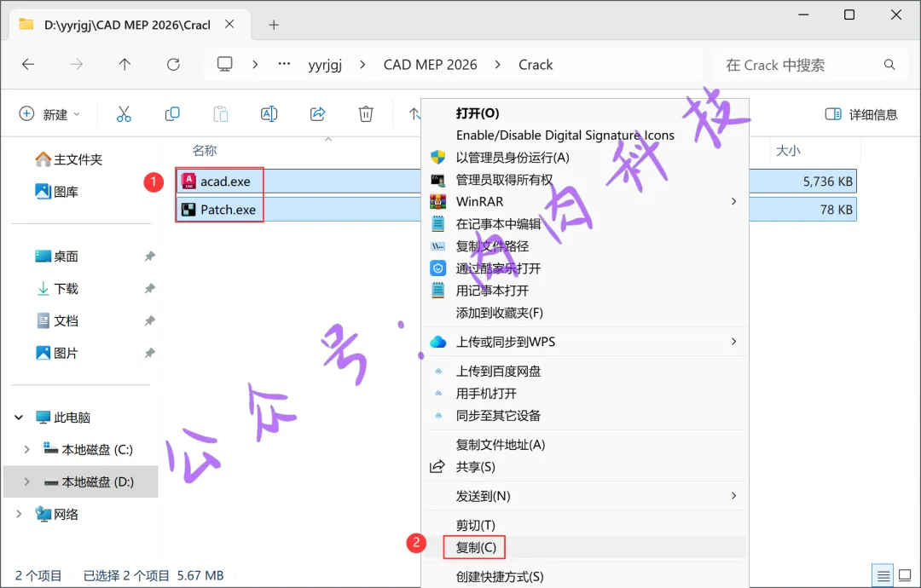Click the Delete trash icon in toolbar
The image size is (921, 588).
pyautogui.click(x=366, y=114)
